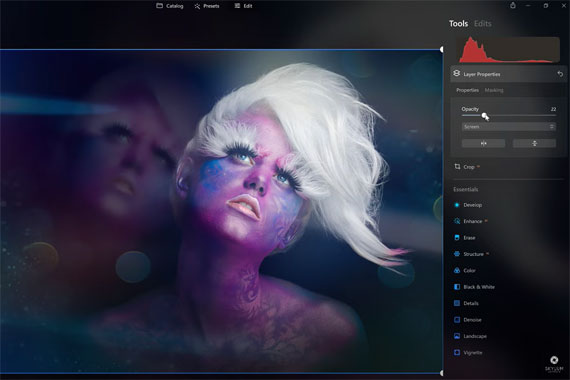Click the share/export icon in title bar
This screenshot has width=570, height=380.
pos(513,5)
